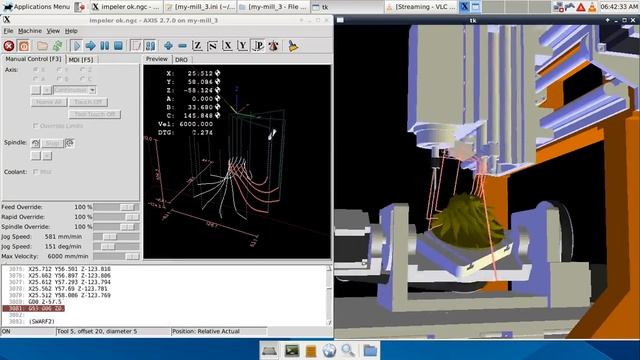Open the Applications Menu
This screenshot has width=640, height=360.
click(x=36, y=7)
